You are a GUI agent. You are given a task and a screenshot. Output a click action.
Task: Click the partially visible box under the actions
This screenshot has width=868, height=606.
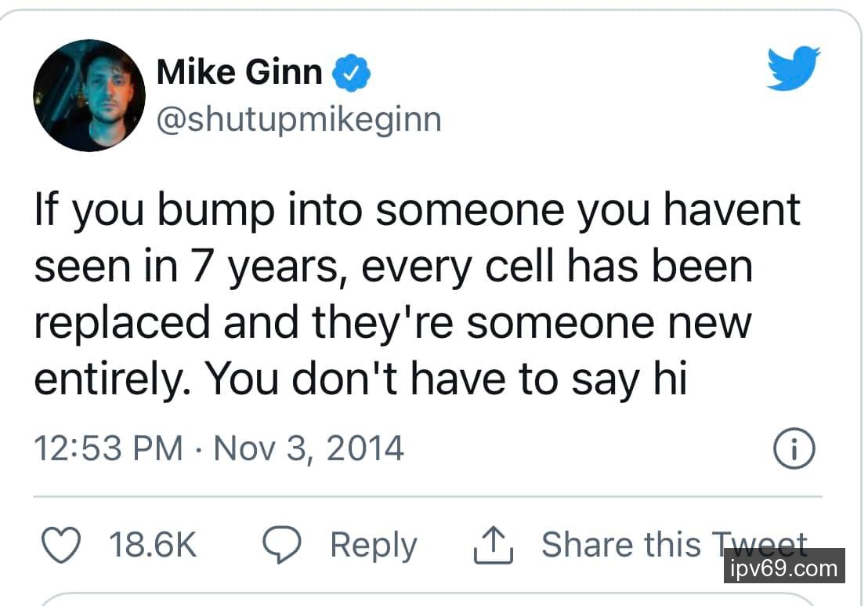click(x=433, y=600)
